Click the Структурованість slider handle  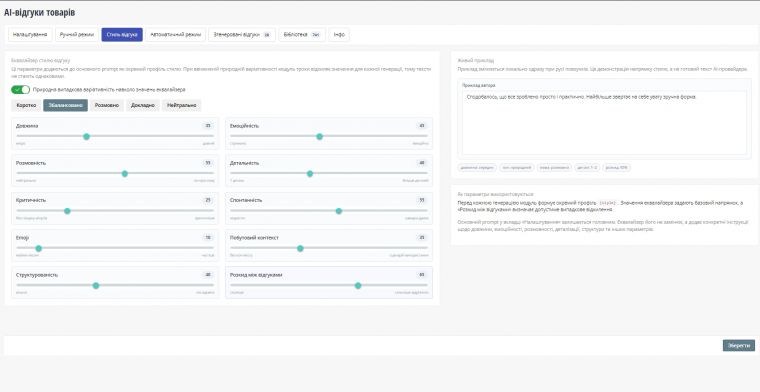coord(96,285)
